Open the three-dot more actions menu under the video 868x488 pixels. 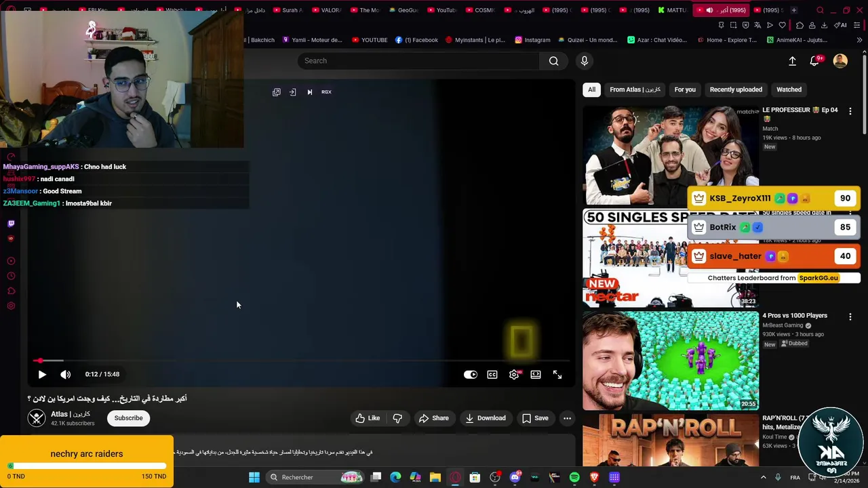click(567, 418)
